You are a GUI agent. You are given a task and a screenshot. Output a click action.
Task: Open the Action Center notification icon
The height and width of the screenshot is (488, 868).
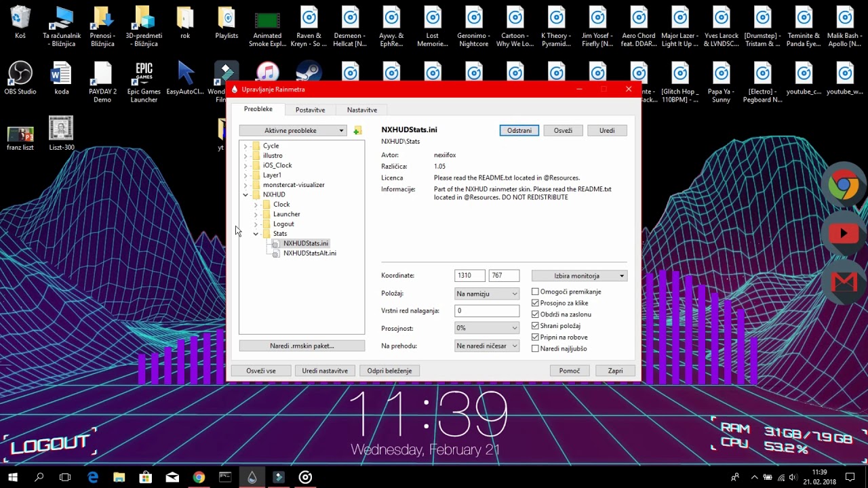(x=850, y=477)
